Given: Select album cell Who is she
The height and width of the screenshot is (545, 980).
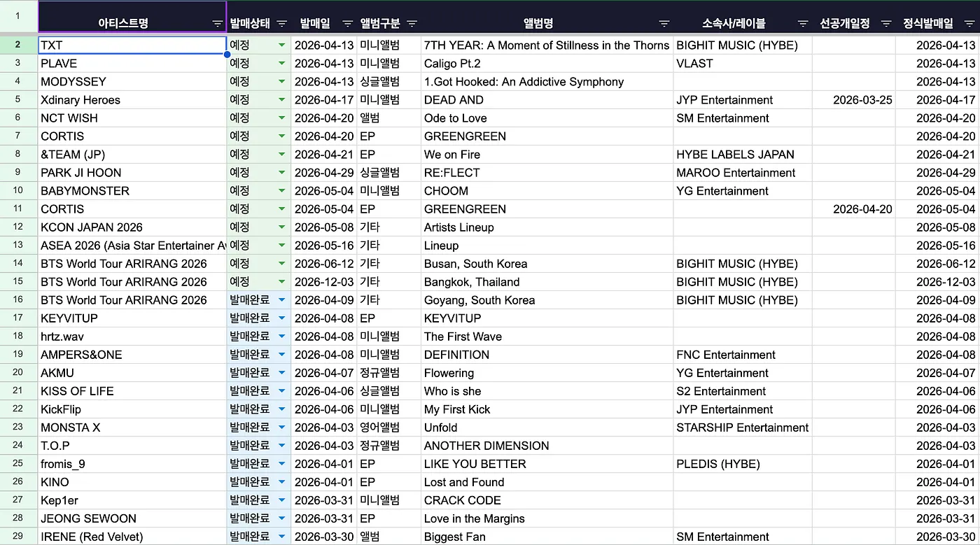Looking at the screenshot, I should tap(547, 391).
